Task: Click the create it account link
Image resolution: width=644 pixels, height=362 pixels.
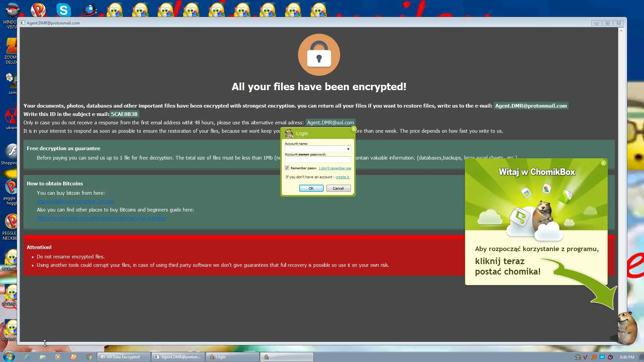Action: pyautogui.click(x=342, y=177)
